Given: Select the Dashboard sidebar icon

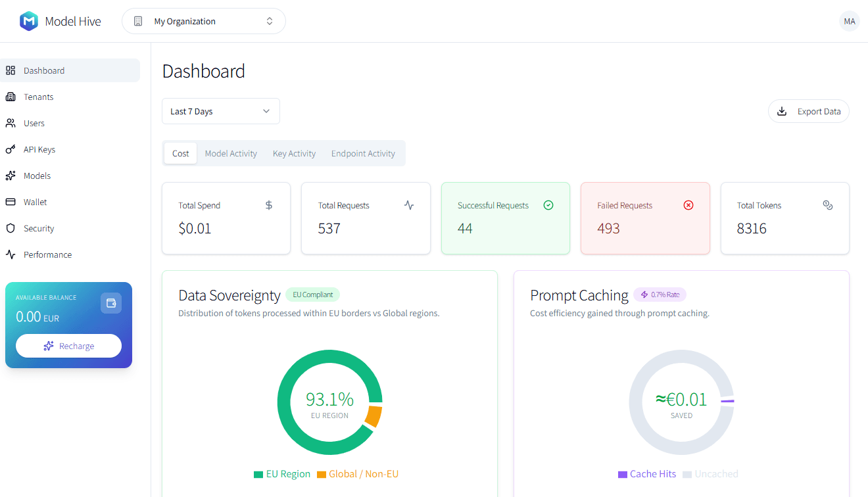Looking at the screenshot, I should click(11, 70).
